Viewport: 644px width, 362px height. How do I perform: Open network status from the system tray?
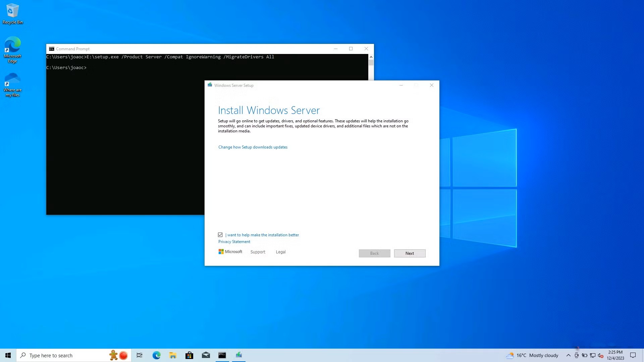pyautogui.click(x=593, y=355)
